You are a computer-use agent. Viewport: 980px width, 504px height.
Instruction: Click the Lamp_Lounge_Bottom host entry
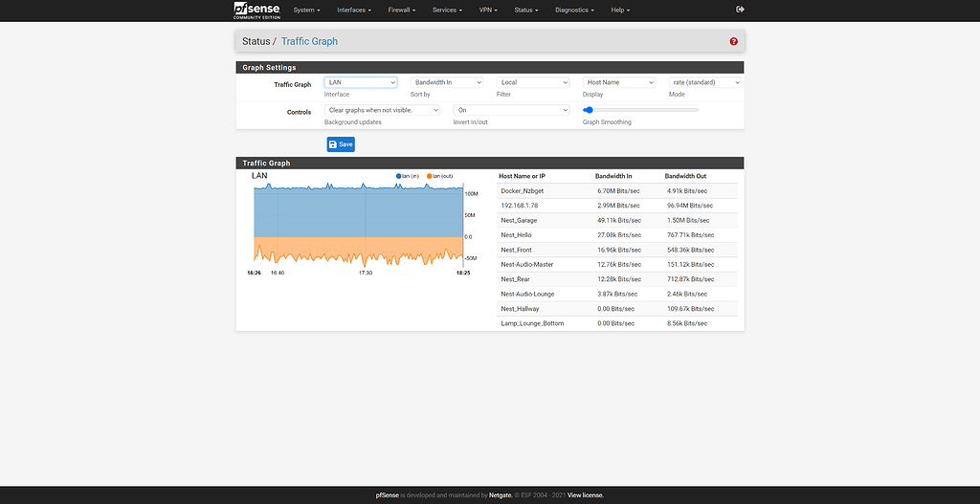(532, 323)
